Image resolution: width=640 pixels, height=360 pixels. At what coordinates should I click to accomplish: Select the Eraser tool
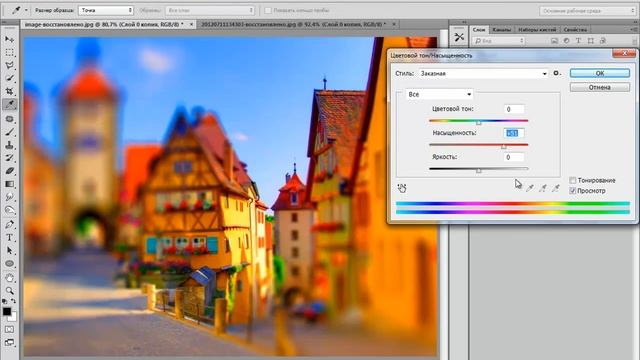coord(9,171)
